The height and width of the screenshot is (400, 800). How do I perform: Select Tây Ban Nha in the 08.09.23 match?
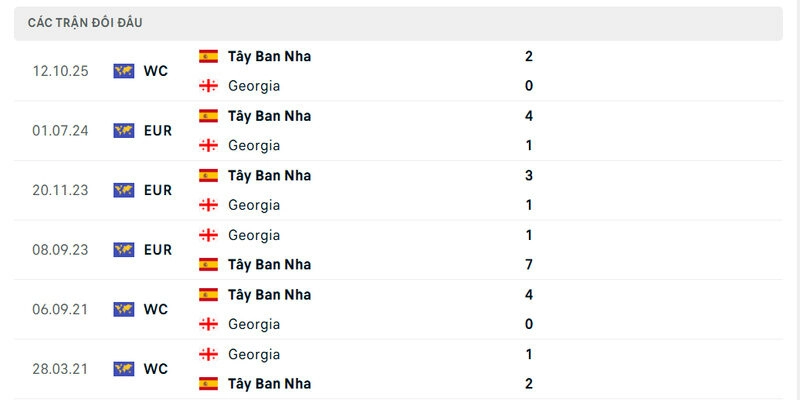[269, 264]
